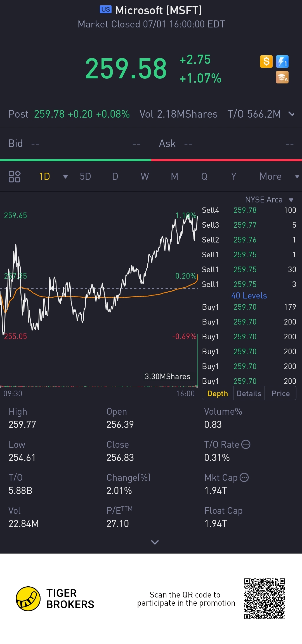This screenshot has height=644, width=302.
Task: Switch to the W weekly chart
Action: pyautogui.click(x=145, y=176)
